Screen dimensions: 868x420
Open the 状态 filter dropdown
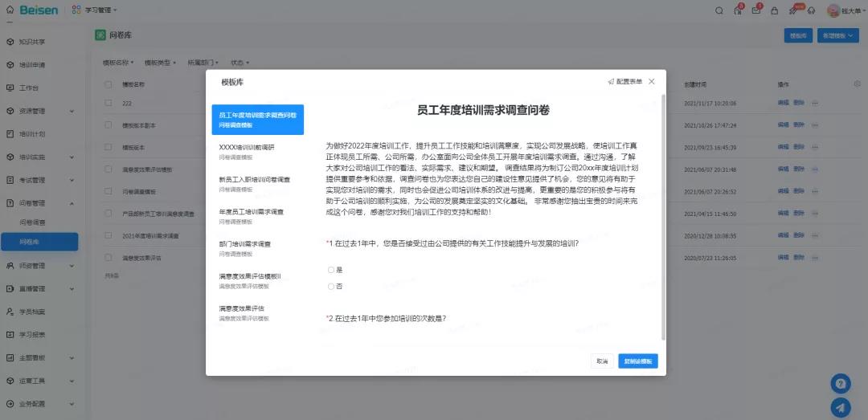240,63
